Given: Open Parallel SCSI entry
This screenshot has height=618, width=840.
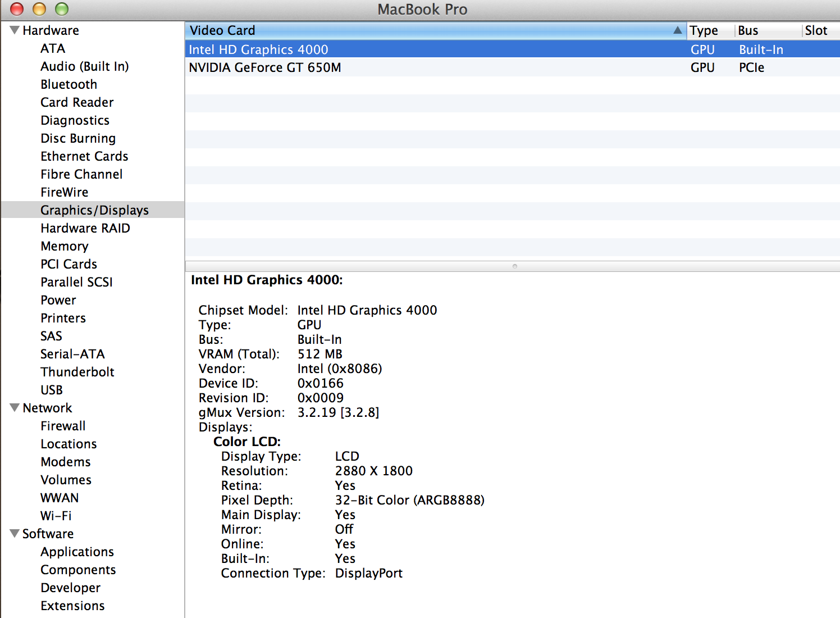Looking at the screenshot, I should click(76, 282).
